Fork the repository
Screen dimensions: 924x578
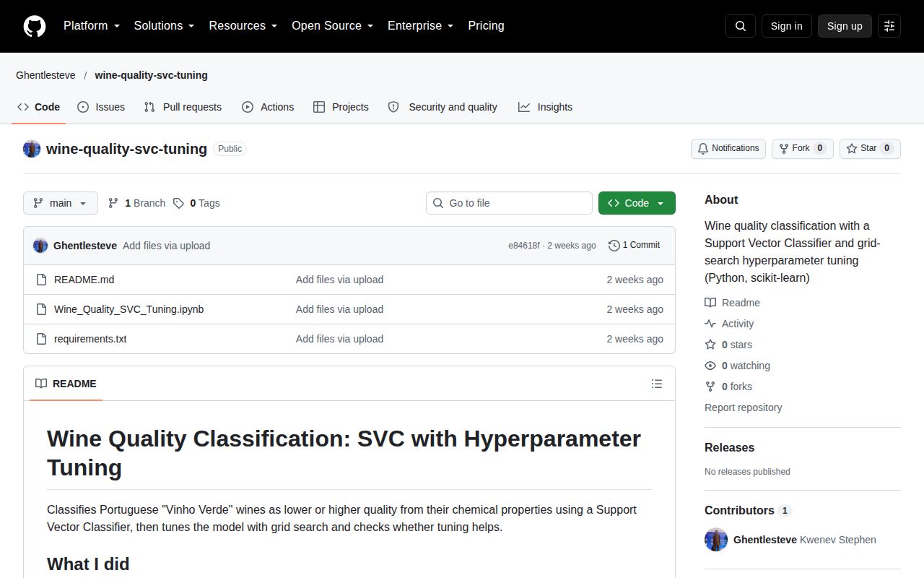(x=803, y=148)
